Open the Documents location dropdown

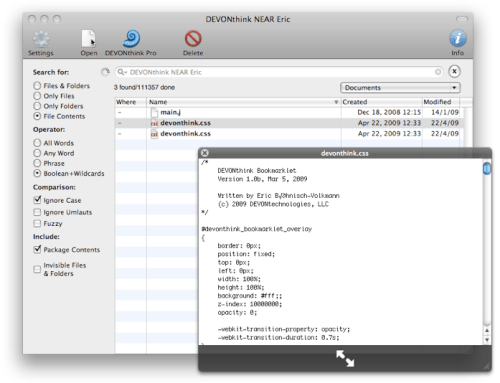click(x=400, y=88)
